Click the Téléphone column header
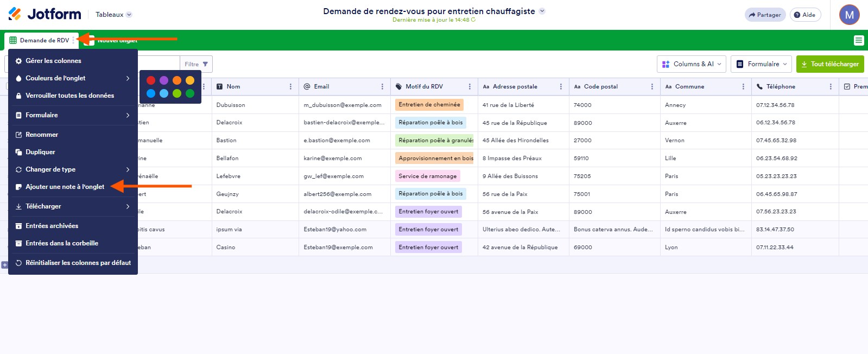The height and width of the screenshot is (354, 868). (795, 86)
